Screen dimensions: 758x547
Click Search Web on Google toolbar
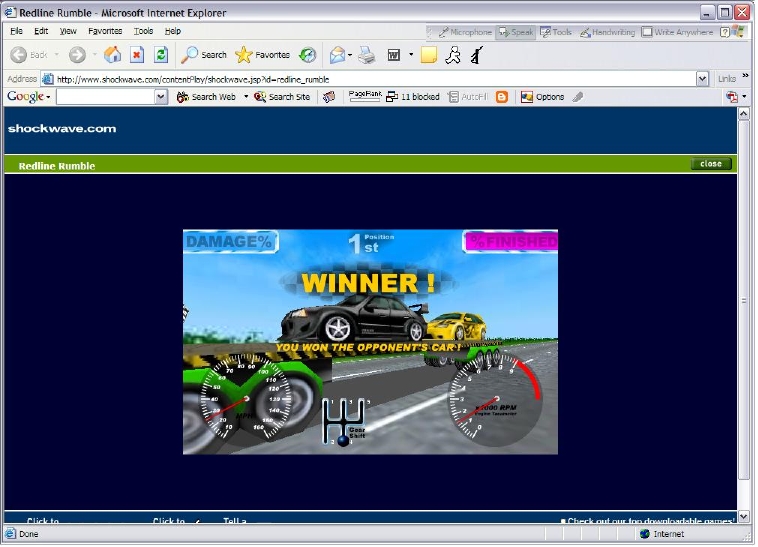pyautogui.click(x=206, y=97)
